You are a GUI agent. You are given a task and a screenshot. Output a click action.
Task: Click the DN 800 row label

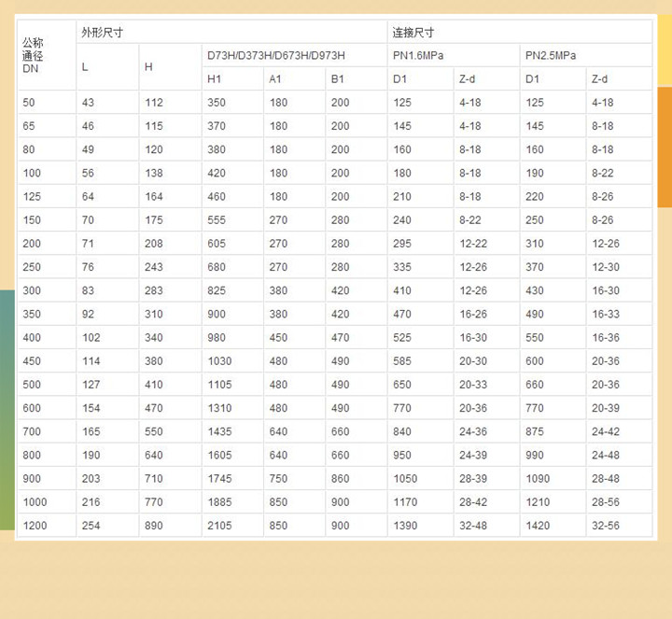point(32,455)
